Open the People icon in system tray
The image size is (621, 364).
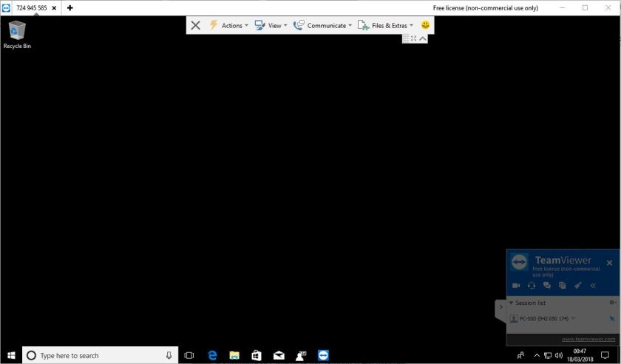tap(520, 355)
